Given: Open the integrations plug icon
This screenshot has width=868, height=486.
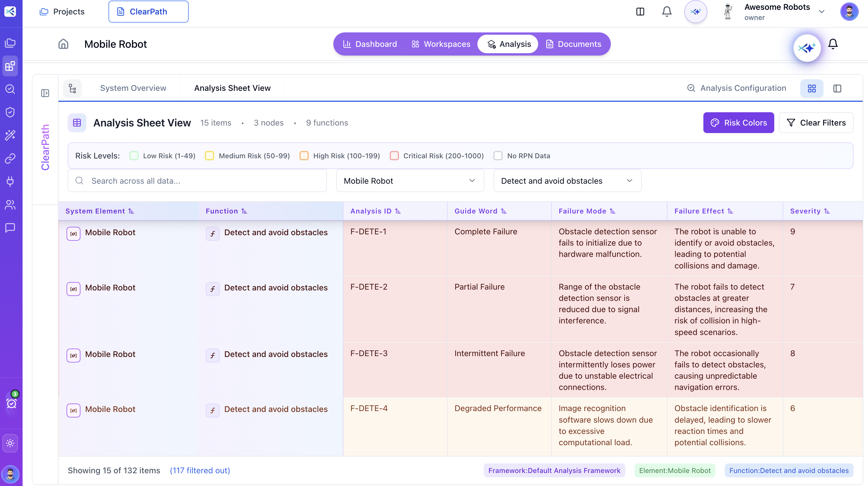Looking at the screenshot, I should pos(10,182).
